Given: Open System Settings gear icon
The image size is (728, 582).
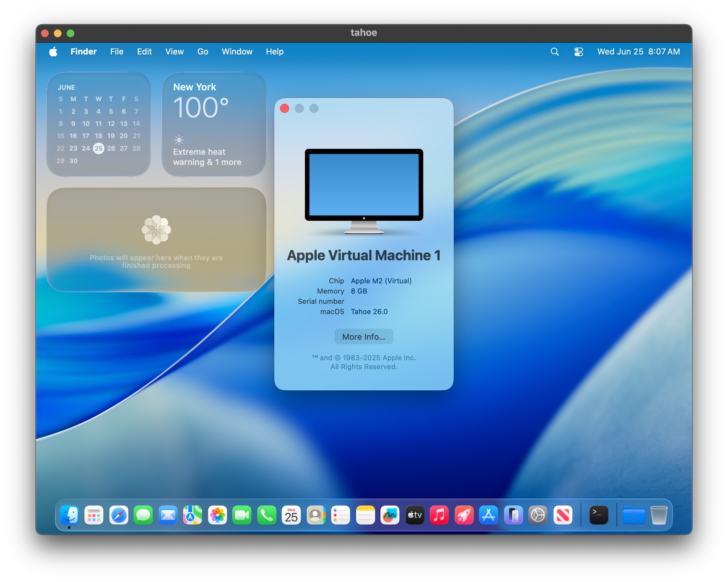Looking at the screenshot, I should coord(538,515).
